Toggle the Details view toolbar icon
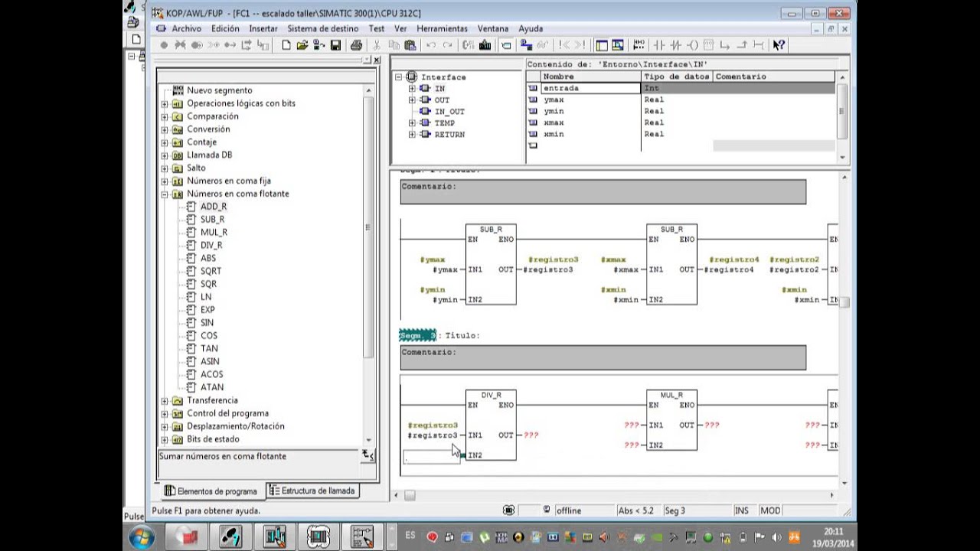Image resolution: width=980 pixels, height=551 pixels. pos(617,45)
